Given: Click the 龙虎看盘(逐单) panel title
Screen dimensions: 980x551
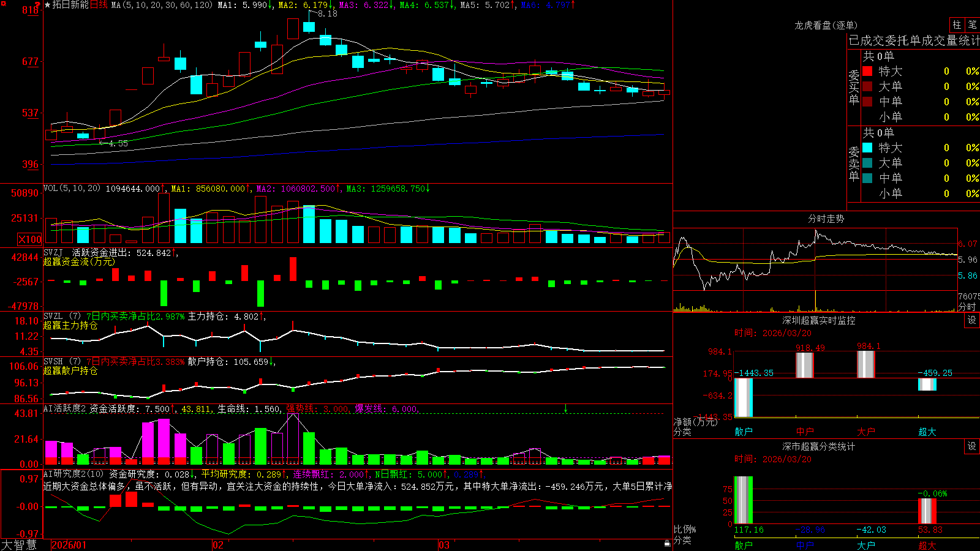Looking at the screenshot, I should (x=826, y=25).
